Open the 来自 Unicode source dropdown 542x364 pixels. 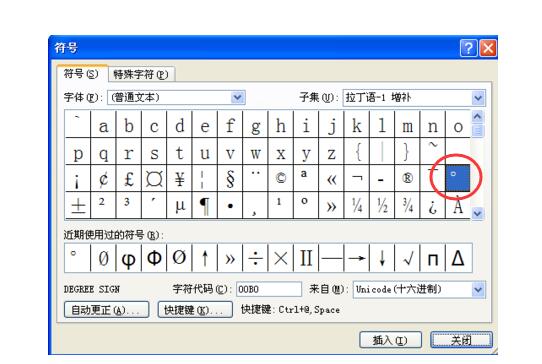tap(478, 289)
